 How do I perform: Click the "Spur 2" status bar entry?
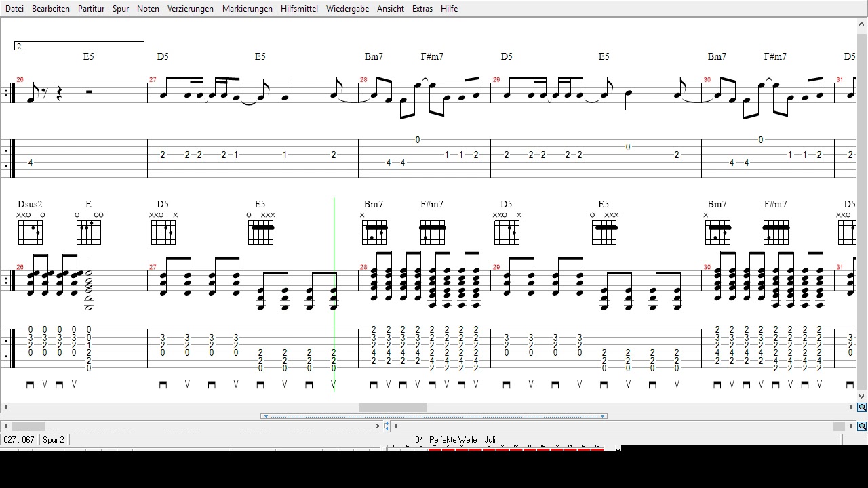point(54,440)
